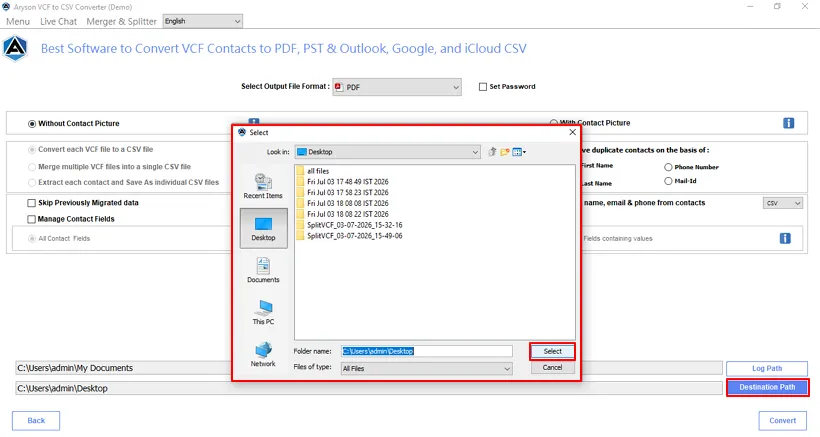The image size is (820, 437).
Task: Select the Desktop shortcut in the dialog sidebar
Action: pyautogui.click(x=263, y=228)
